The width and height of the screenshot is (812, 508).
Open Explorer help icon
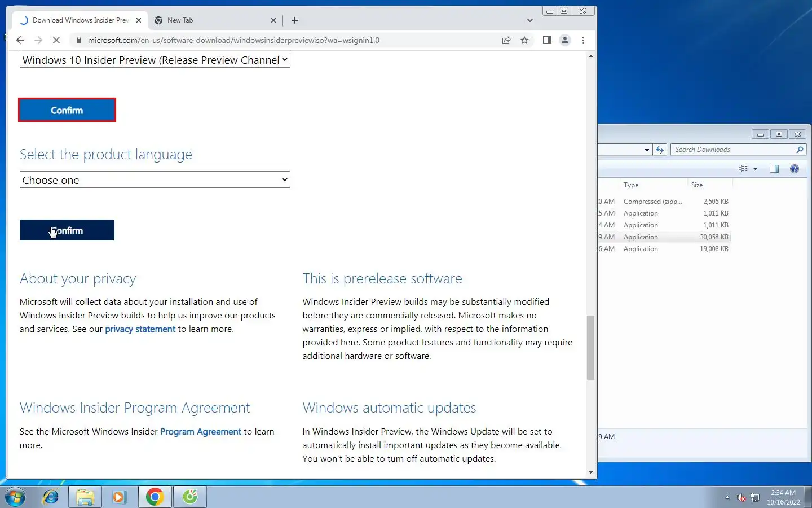pyautogui.click(x=795, y=169)
